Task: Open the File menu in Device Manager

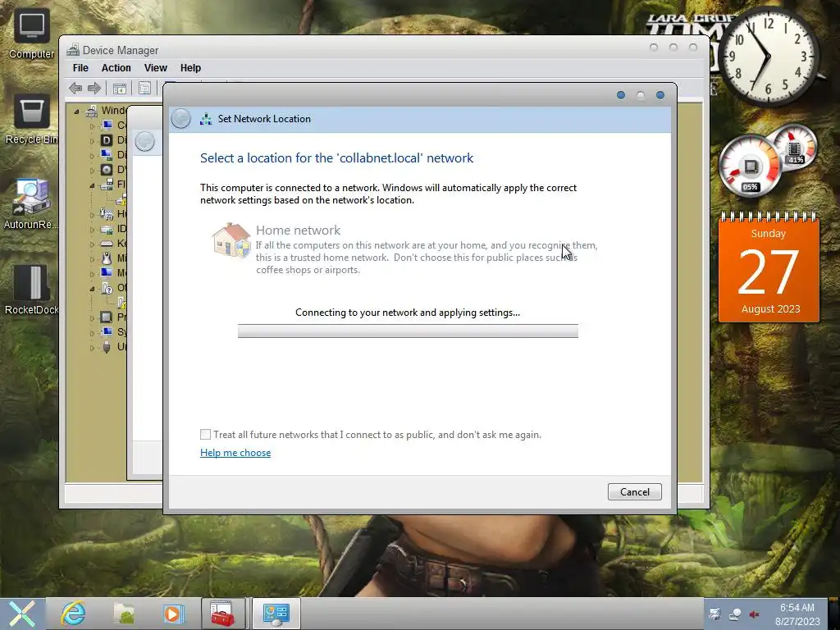Action: [x=80, y=68]
